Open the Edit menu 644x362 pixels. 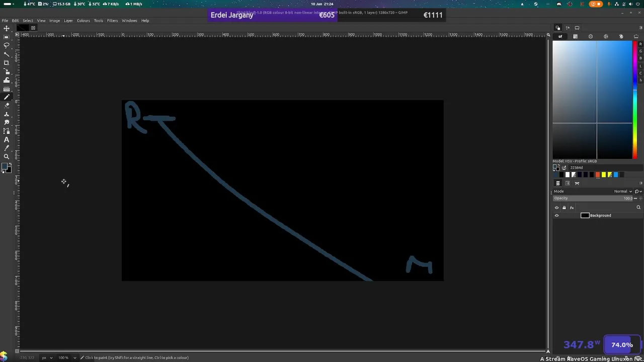(x=16, y=21)
